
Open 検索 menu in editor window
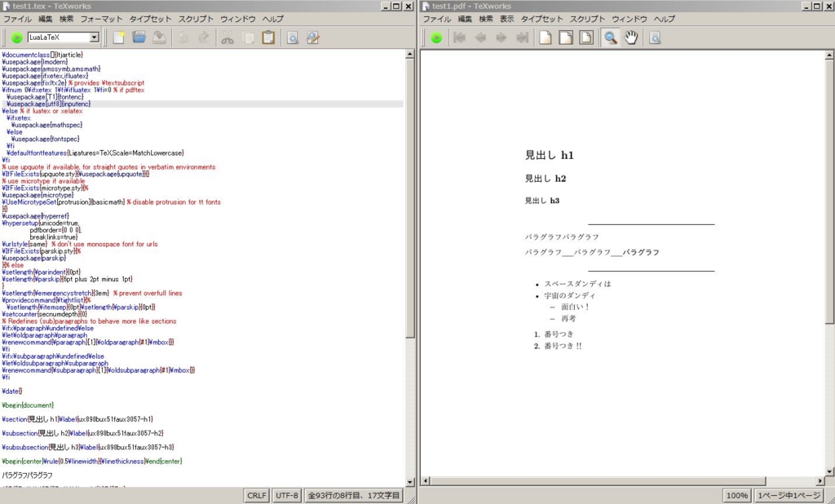pyautogui.click(x=67, y=19)
